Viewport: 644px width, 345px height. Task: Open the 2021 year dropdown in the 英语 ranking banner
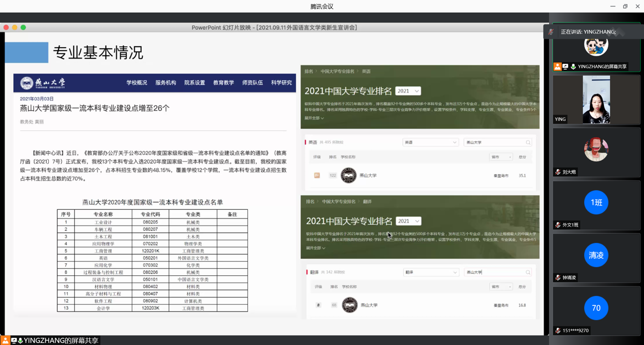408,91
